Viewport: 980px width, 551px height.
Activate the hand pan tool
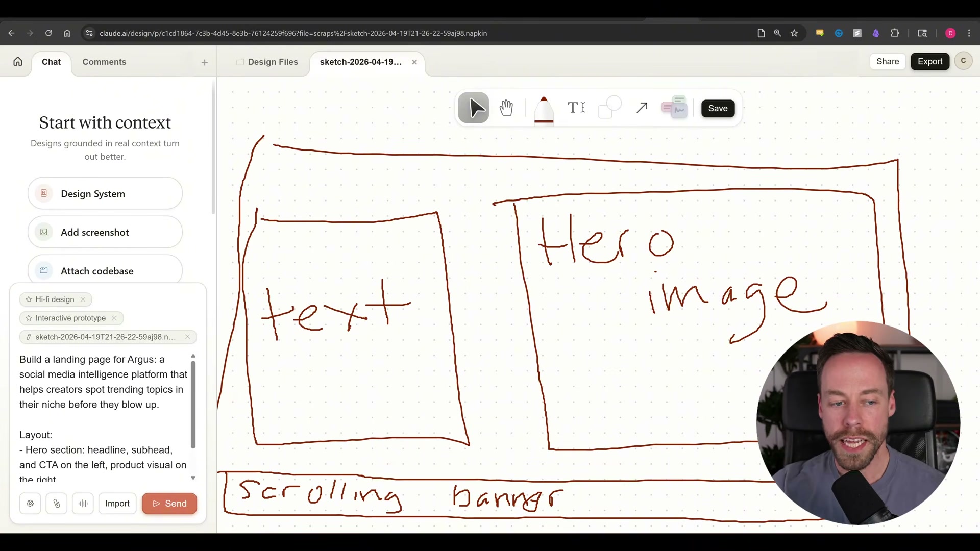(x=506, y=108)
